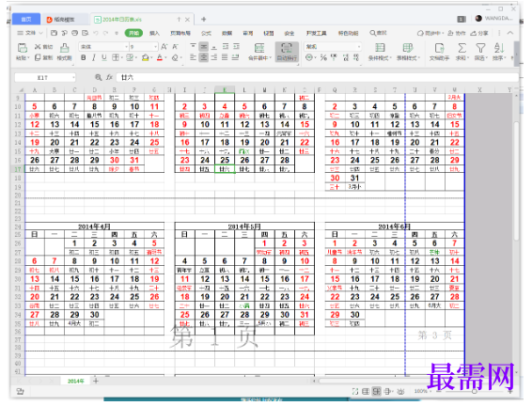Open the Insert (插入) ribbon tab

(x=154, y=33)
